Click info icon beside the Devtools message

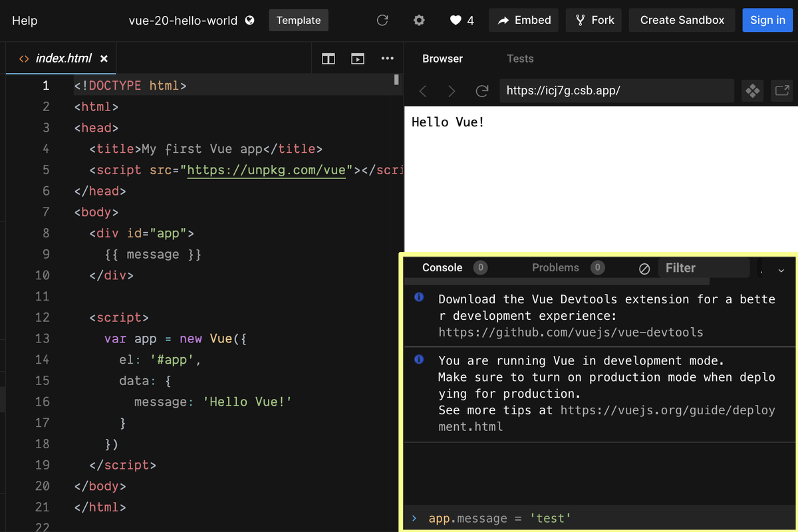[x=419, y=297]
